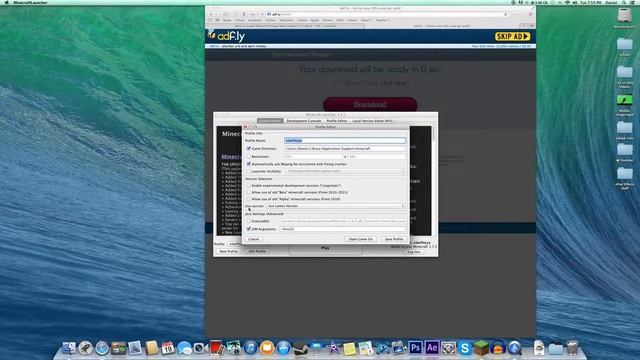Click Save Profile button
Screen dimensions: 640x360
pos(394,239)
